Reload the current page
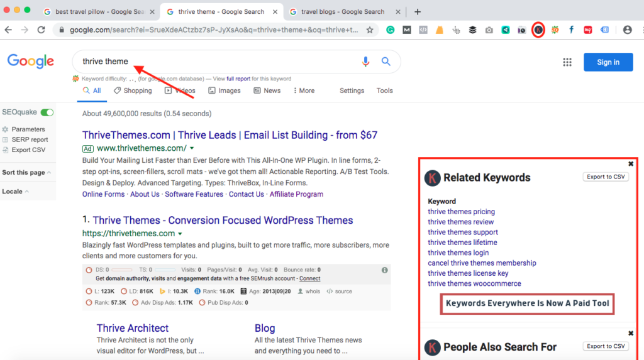Viewport: 644px width, 360px height. coord(41,30)
